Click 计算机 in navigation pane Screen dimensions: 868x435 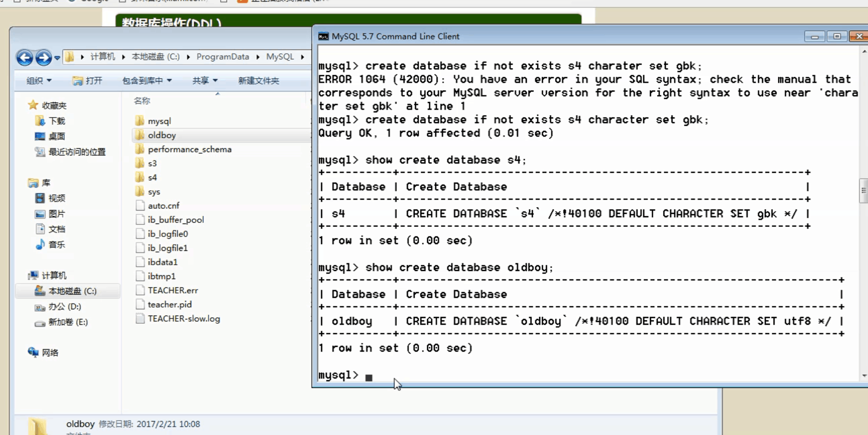(54, 275)
